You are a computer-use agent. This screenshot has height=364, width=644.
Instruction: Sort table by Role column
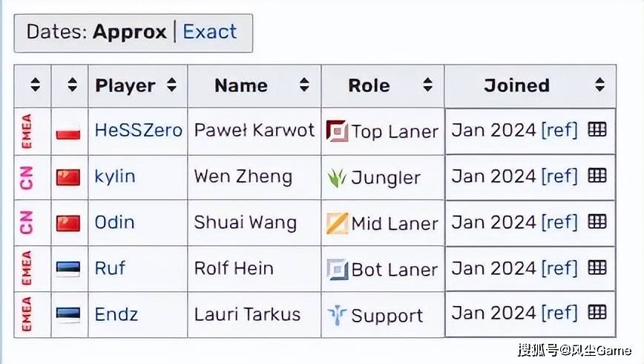click(x=427, y=85)
